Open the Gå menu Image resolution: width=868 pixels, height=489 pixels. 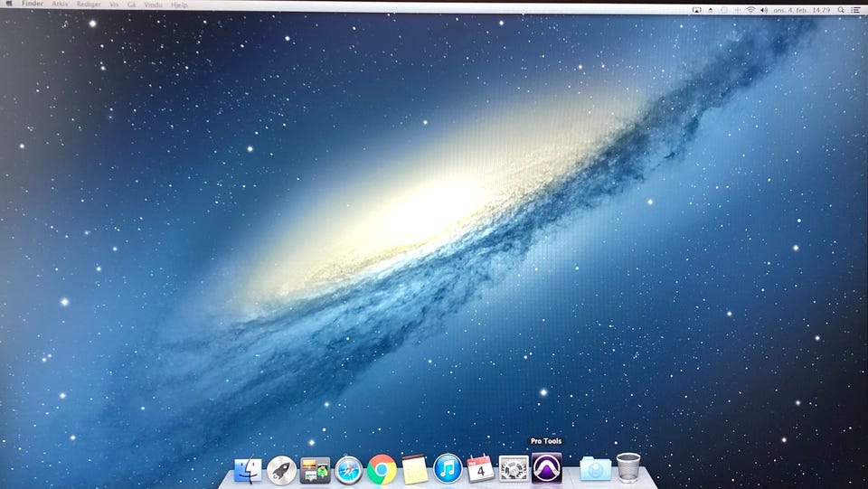pos(132,5)
